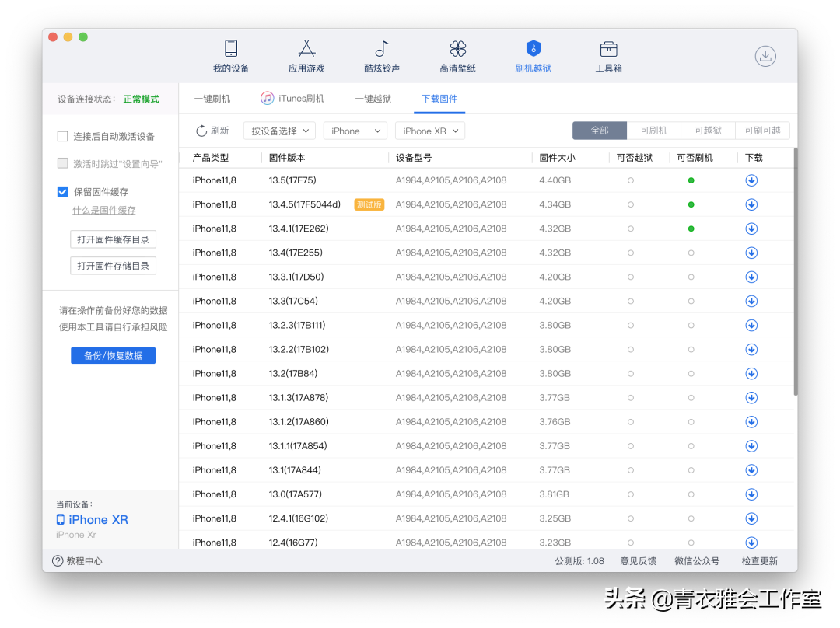840x628 pixels.
Task: Download firmware 13.3.1(17D50)
Action: click(751, 277)
